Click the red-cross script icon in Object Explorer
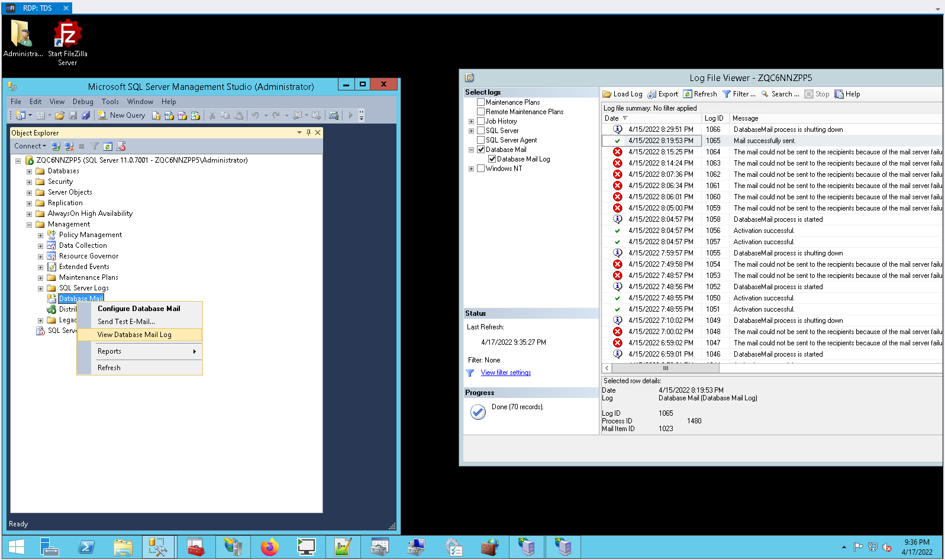Viewport: 945px width, 560px height. click(121, 146)
